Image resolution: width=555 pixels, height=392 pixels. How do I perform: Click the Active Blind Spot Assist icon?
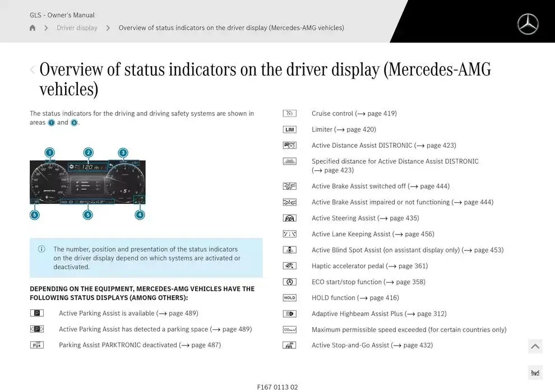(x=289, y=250)
